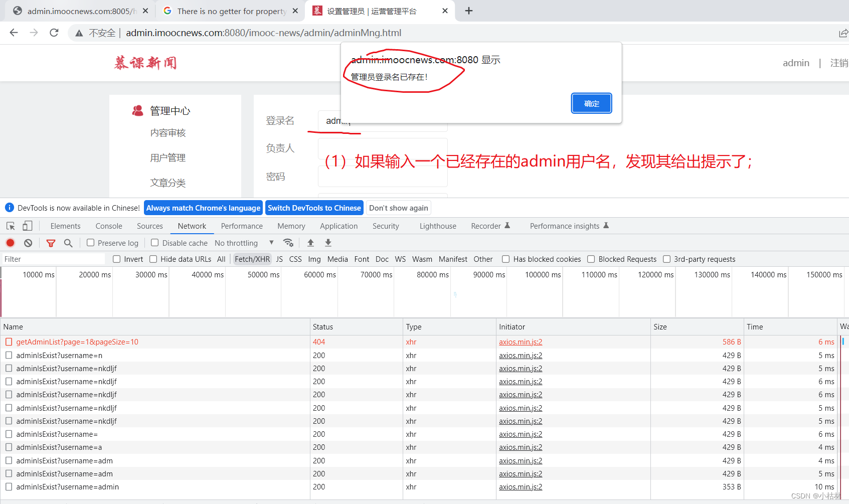Toggle the device toolbar emulation icon
This screenshot has height=504, width=849.
click(x=28, y=226)
